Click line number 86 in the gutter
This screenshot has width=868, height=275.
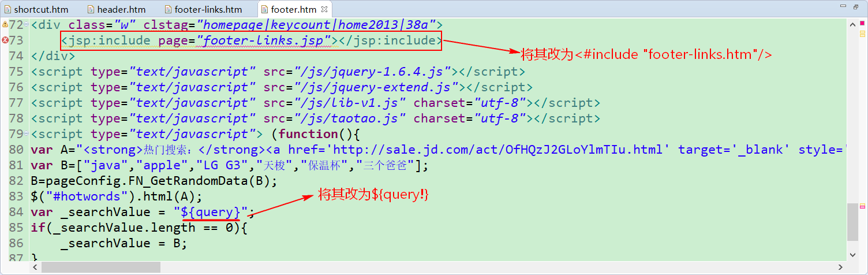(x=16, y=243)
